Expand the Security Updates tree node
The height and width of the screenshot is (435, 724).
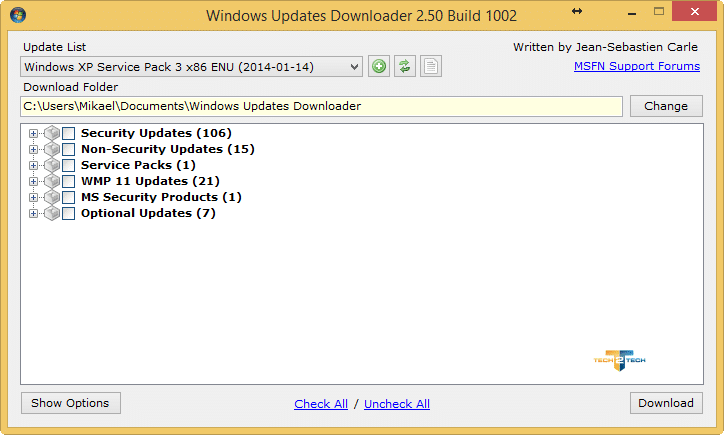click(33, 133)
